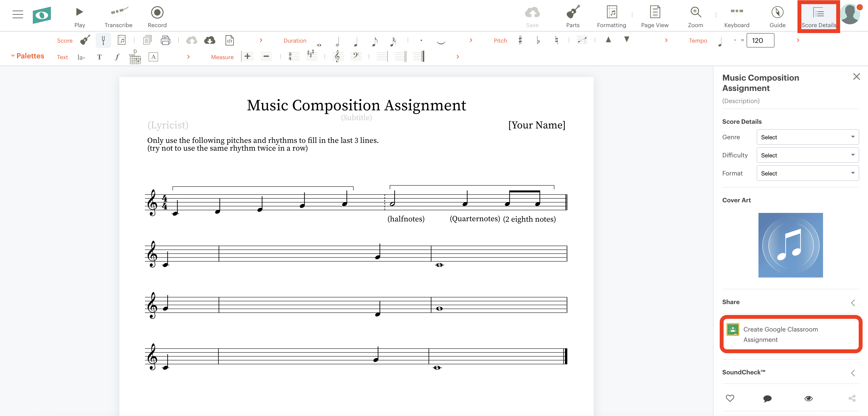868x416 pixels.
Task: Add lyrics with the la- tool
Action: click(x=81, y=57)
